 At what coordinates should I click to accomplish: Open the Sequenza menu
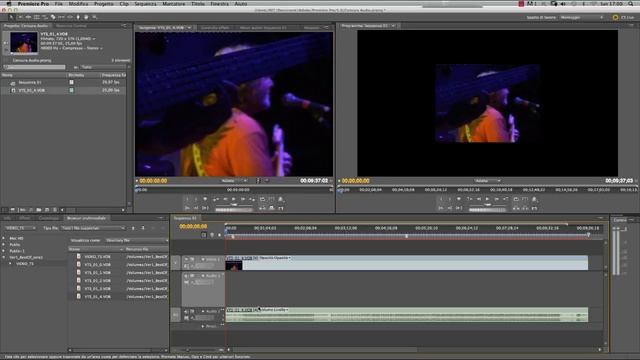[x=145, y=4]
